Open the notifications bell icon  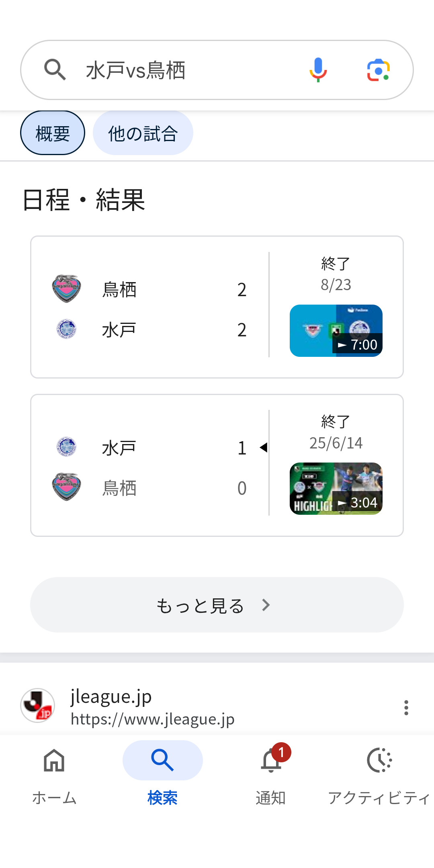click(272, 761)
